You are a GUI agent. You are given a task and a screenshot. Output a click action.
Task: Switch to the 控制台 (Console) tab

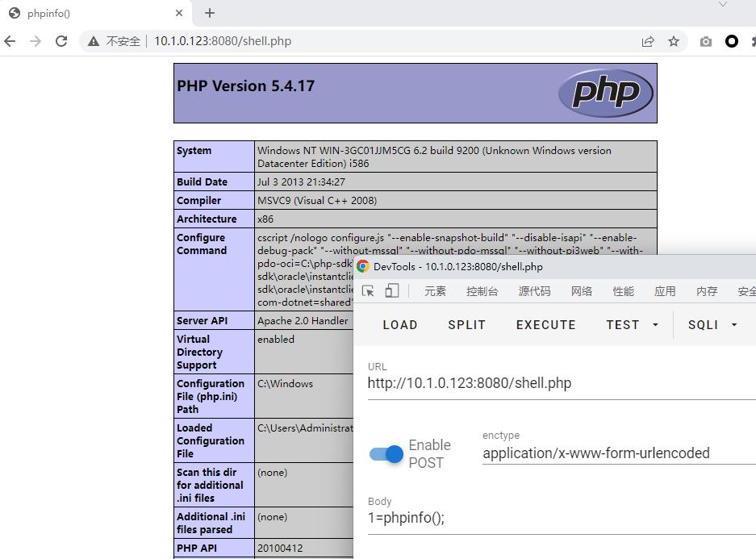coord(482,291)
